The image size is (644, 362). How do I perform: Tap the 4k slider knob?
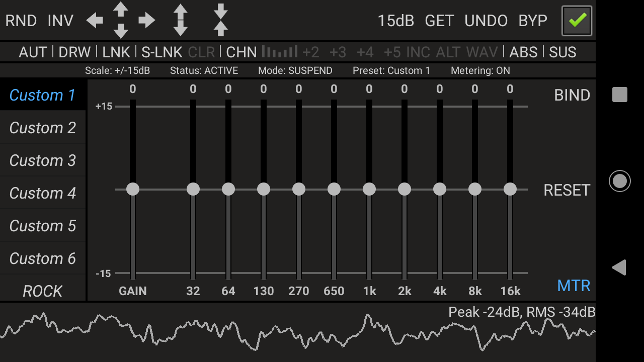440,189
